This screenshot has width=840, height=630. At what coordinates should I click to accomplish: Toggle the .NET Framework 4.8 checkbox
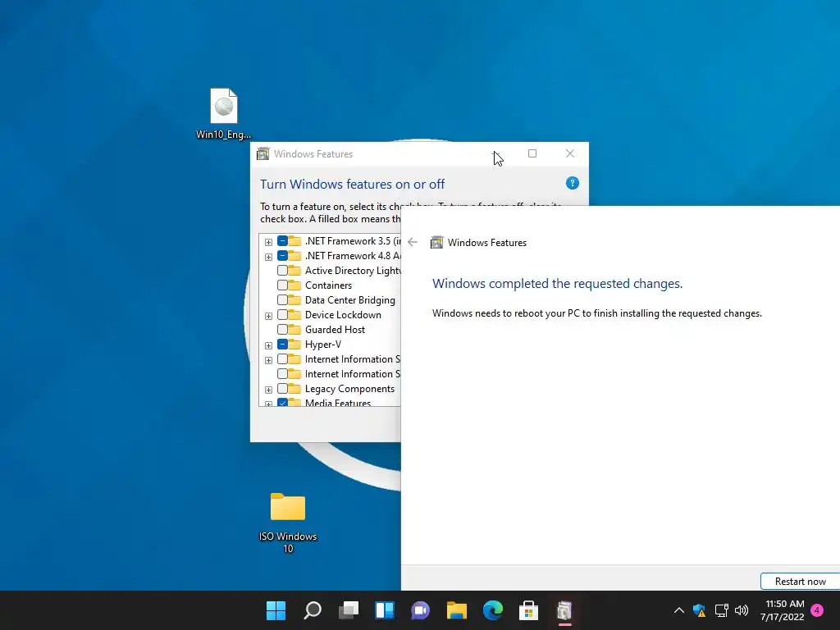282,256
